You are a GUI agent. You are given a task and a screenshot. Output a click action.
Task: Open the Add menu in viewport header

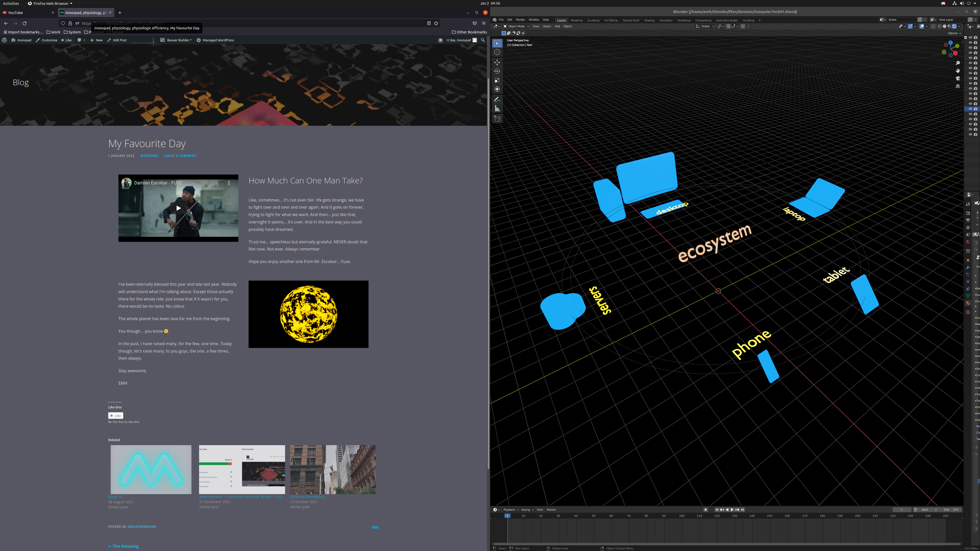557,26
